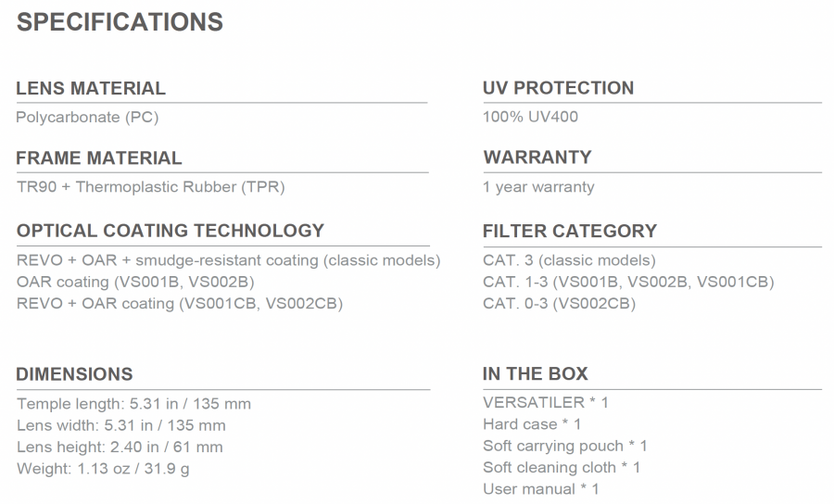Click REVO + OAR coating (VS001CB, VS002CB) line
The width and height of the screenshot is (834, 504).
point(180,304)
